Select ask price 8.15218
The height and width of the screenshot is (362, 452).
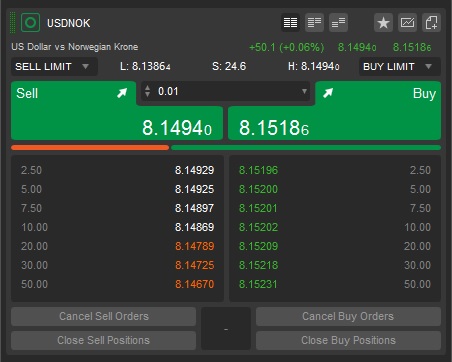pos(258,265)
